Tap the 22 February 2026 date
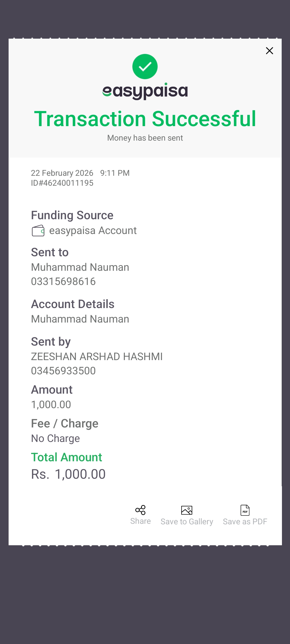The height and width of the screenshot is (644, 290). coord(62,173)
